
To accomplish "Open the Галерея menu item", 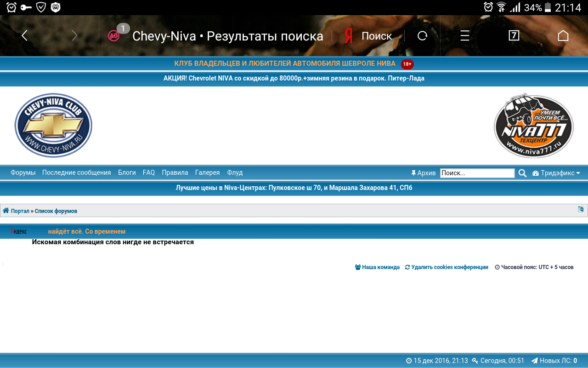I will (207, 172).
